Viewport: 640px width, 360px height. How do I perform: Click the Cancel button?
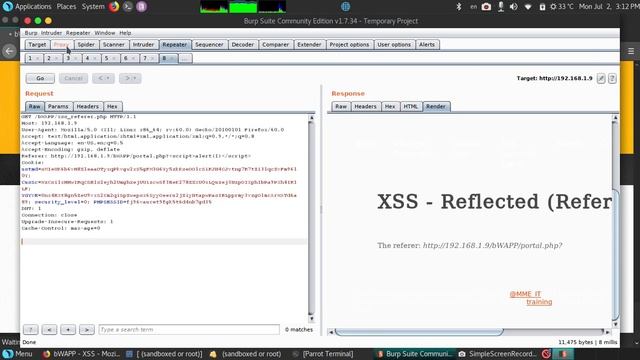click(73, 78)
